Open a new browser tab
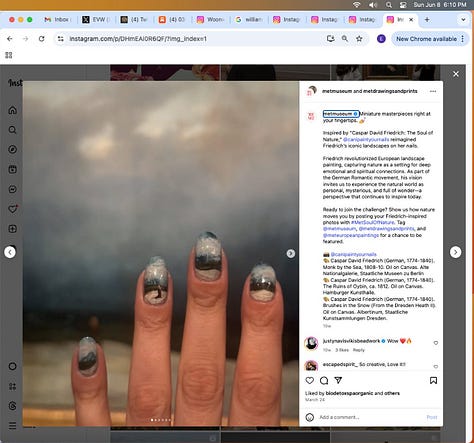 (x=427, y=20)
